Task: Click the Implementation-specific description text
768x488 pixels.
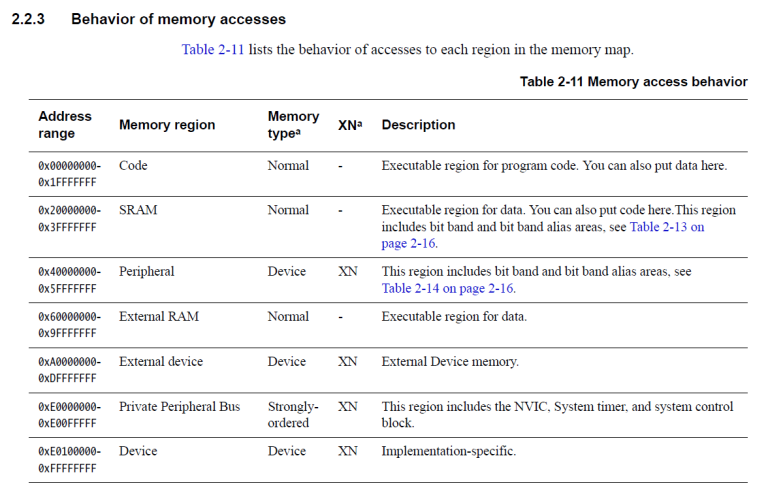Action: (448, 452)
